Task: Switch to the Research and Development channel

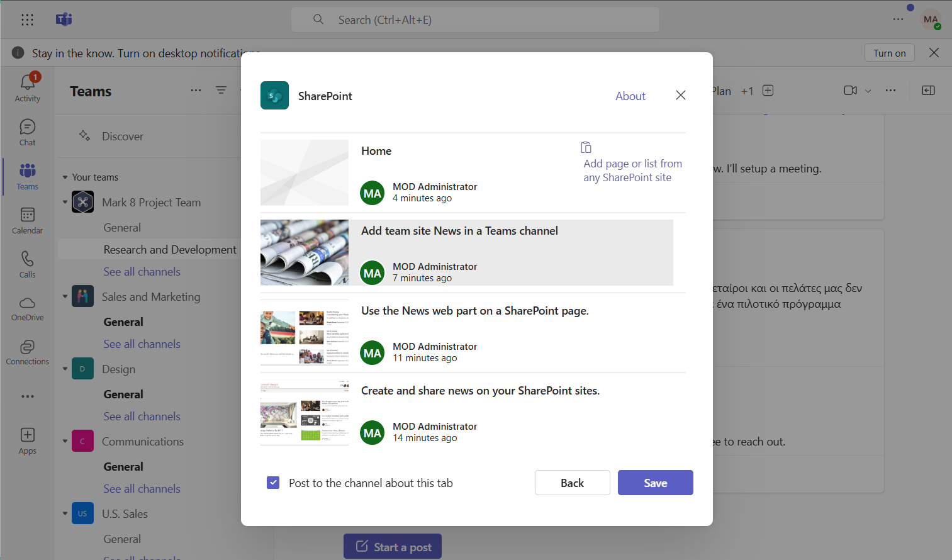Action: [169, 249]
